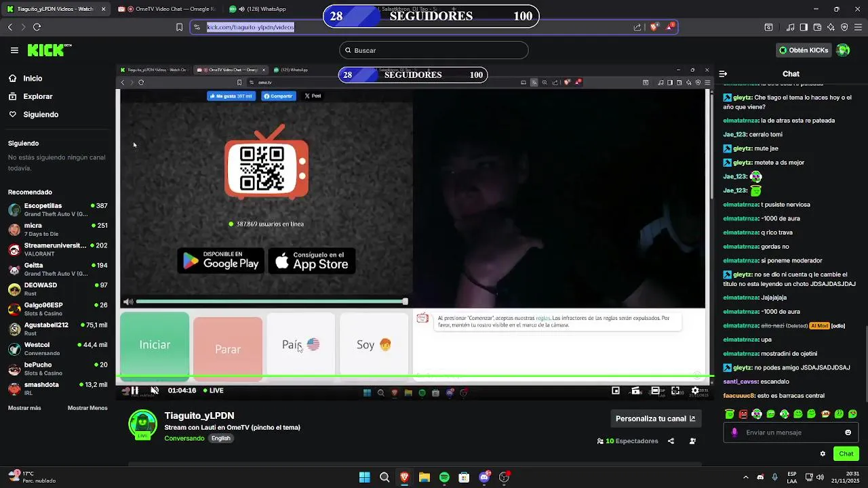Open the Windows Start menu
The width and height of the screenshot is (868, 488).
[x=364, y=477]
